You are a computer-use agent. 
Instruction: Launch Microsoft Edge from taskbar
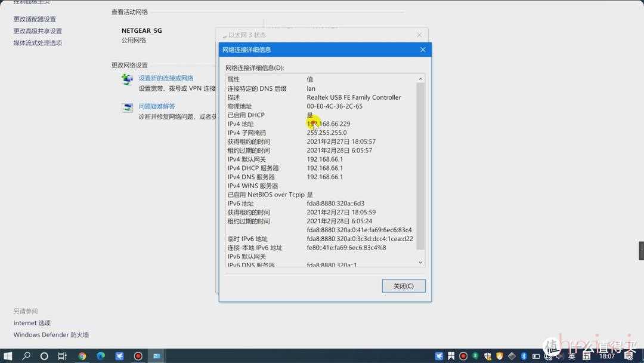[x=101, y=356]
